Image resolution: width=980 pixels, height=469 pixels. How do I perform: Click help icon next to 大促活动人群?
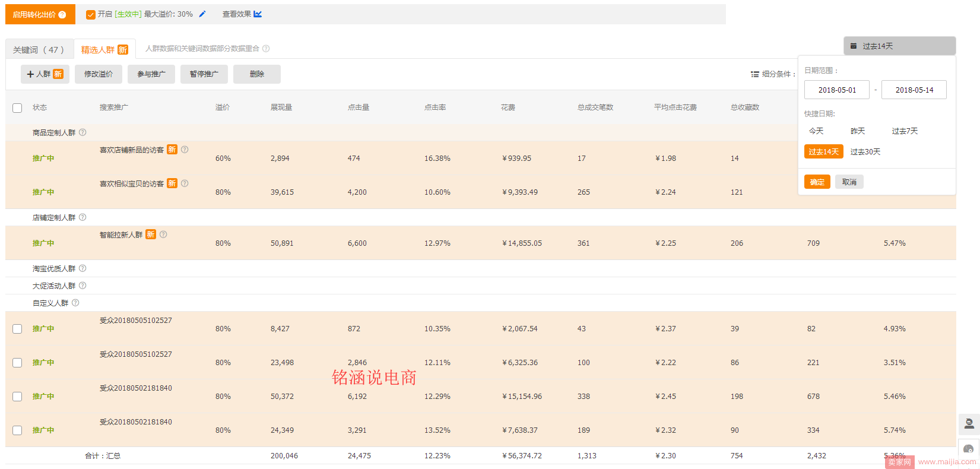83,286
